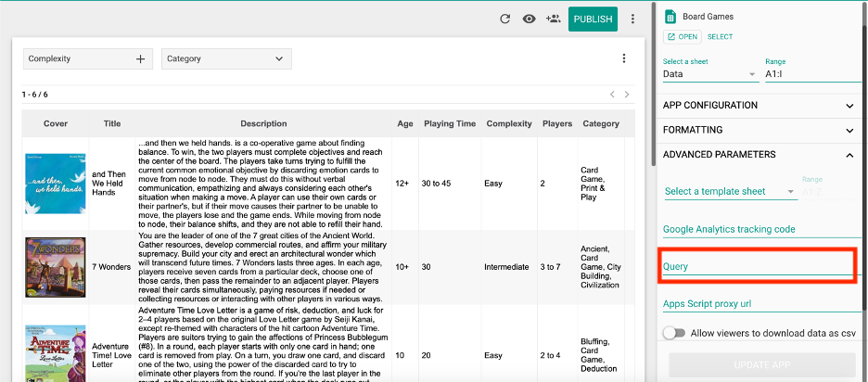This screenshot has height=382, width=868.
Task: Click the UPDATE APP button
Action: [762, 364]
